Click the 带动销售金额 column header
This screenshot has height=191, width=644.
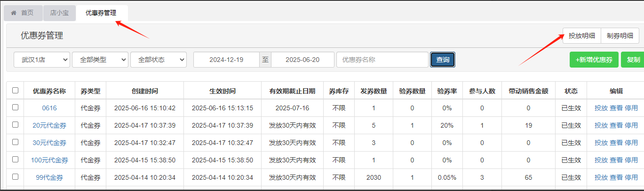point(528,91)
